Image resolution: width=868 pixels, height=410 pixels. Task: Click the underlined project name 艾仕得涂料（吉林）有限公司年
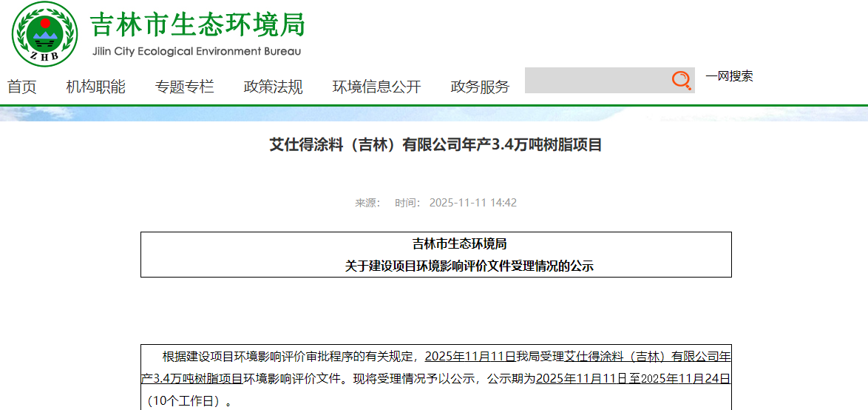[648, 357]
